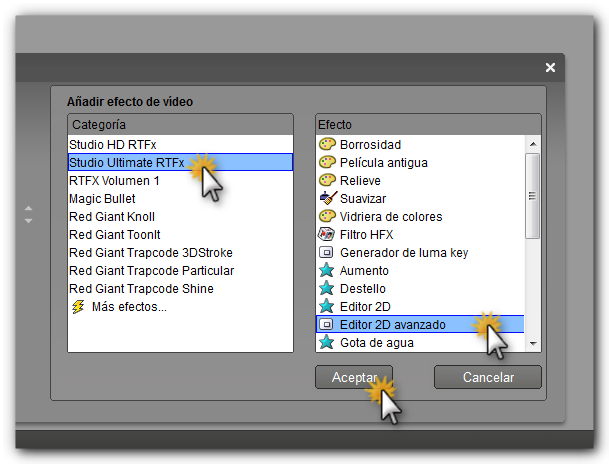Screen dimensions: 609x464
Task: Select the Destello effect
Action: pyautogui.click(x=420, y=288)
